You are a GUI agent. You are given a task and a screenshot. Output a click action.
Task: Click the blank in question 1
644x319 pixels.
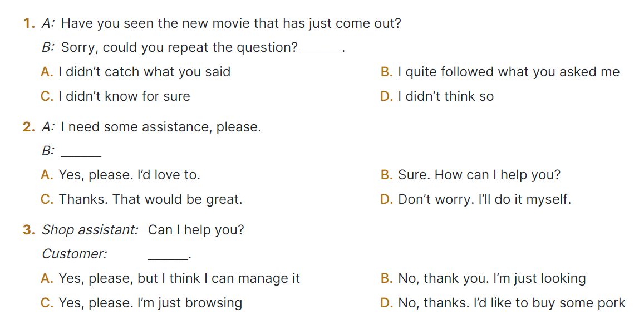point(321,49)
